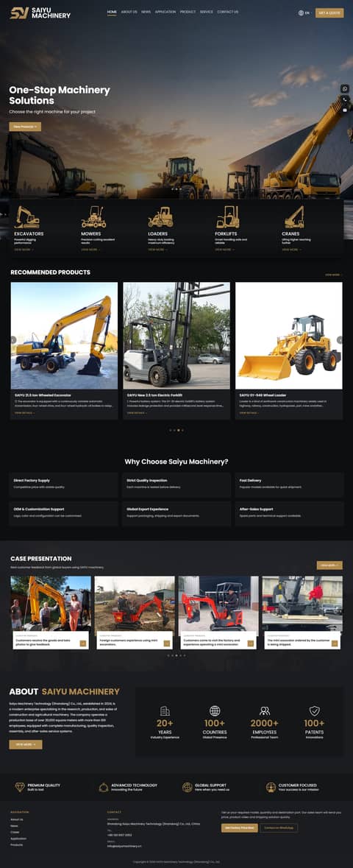The height and width of the screenshot is (868, 353).
Task: Click the WhatsApp floating side icon
Action: click(345, 88)
